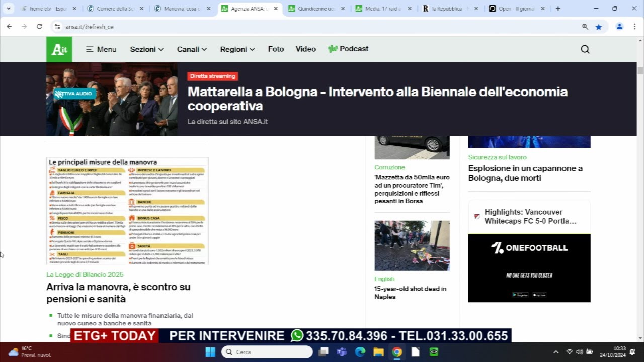Screen dimensions: 644x362
Task: Click the Diretta streaming badge
Action: pyautogui.click(x=213, y=76)
